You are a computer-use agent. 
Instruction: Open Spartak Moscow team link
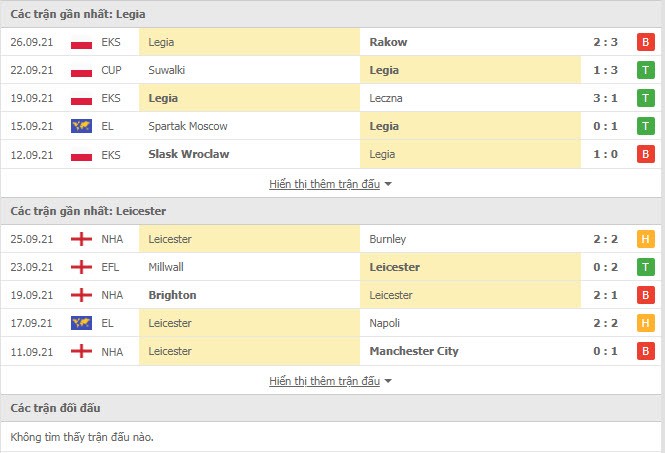click(x=188, y=126)
